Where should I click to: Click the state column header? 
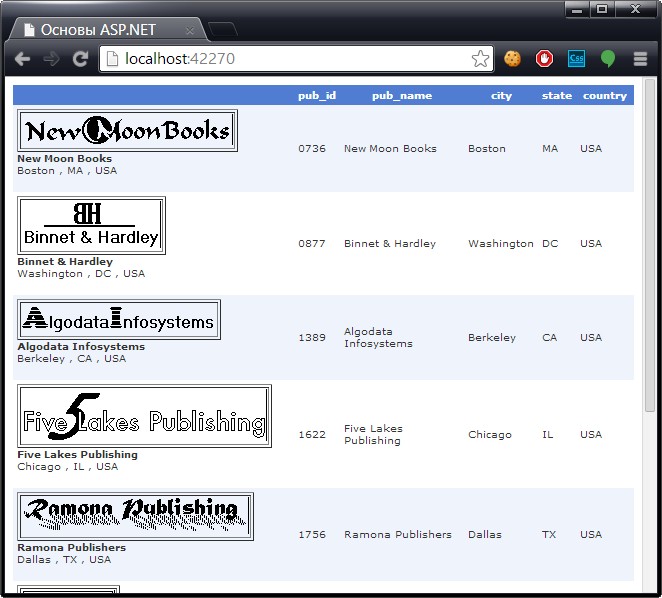pos(556,95)
